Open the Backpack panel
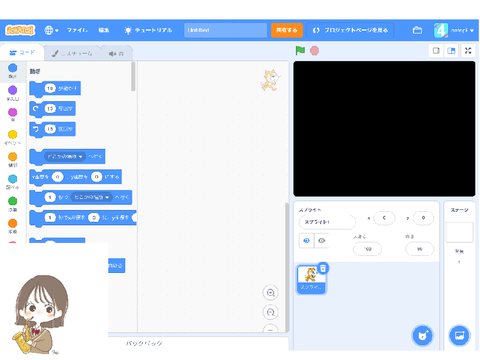 click(144, 343)
